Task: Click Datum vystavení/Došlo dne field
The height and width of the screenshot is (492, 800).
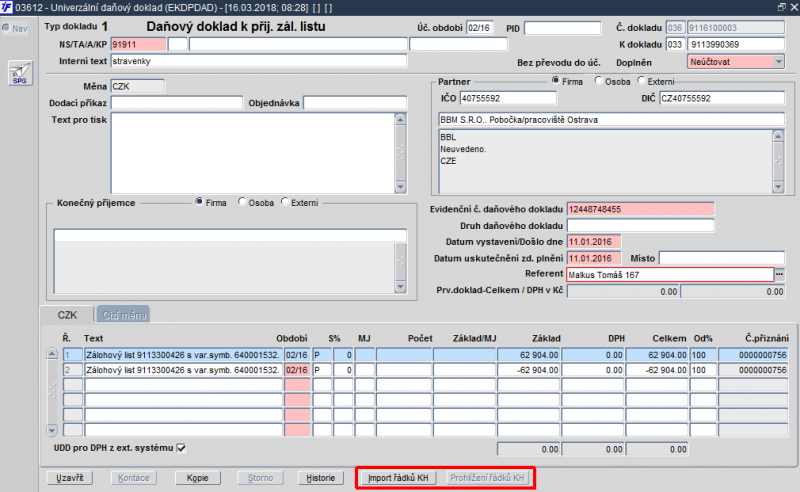Action: 594,242
